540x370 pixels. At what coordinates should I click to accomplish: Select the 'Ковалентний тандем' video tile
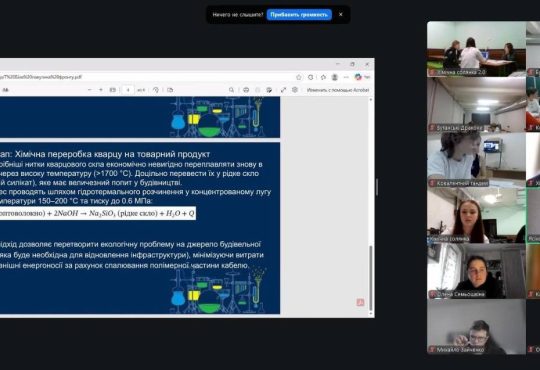point(476,160)
